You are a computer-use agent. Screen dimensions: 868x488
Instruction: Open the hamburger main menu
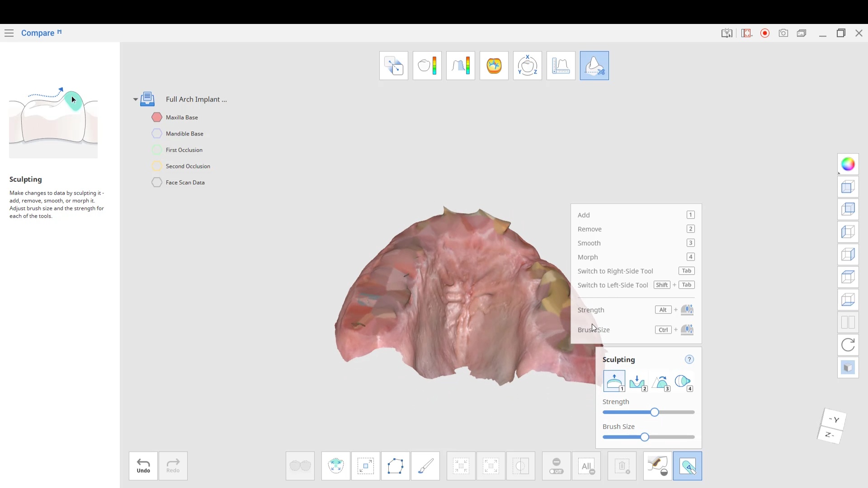pos(9,33)
